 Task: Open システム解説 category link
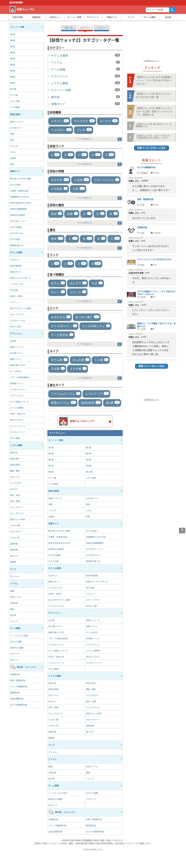coord(59,83)
